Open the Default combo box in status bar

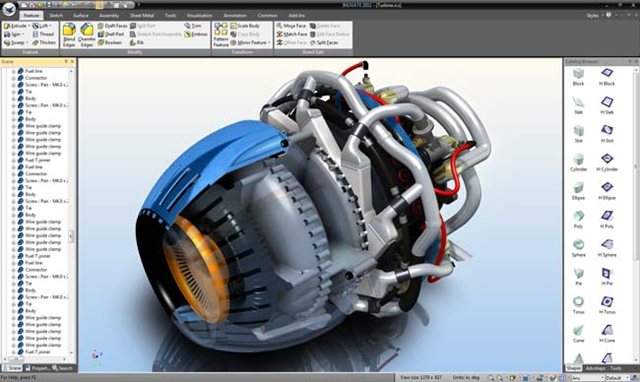(618, 378)
